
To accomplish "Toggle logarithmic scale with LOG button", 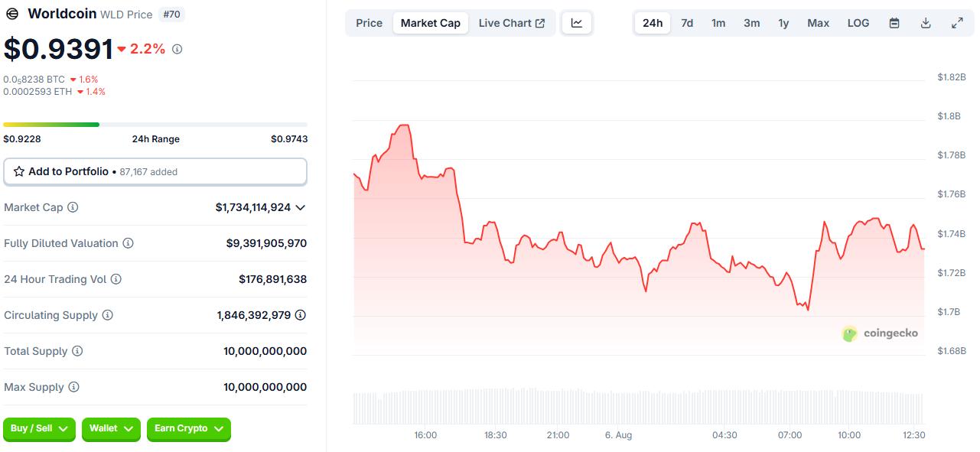I will [x=858, y=23].
